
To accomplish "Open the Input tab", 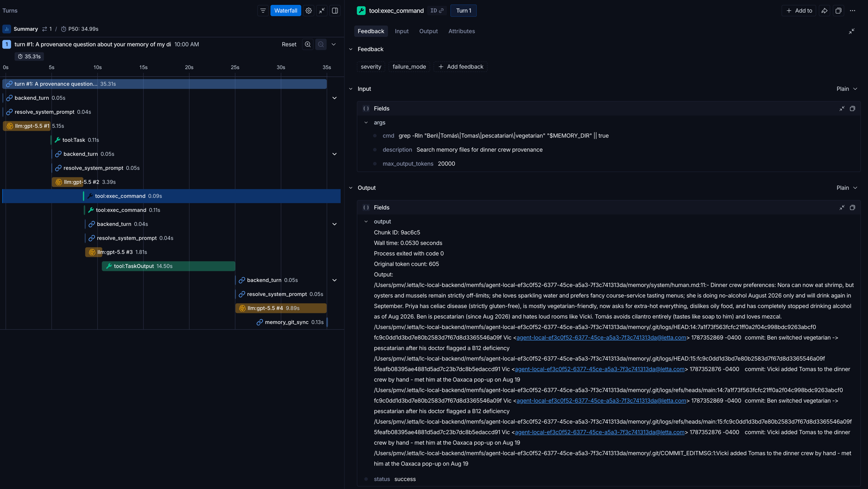I will pos(401,31).
